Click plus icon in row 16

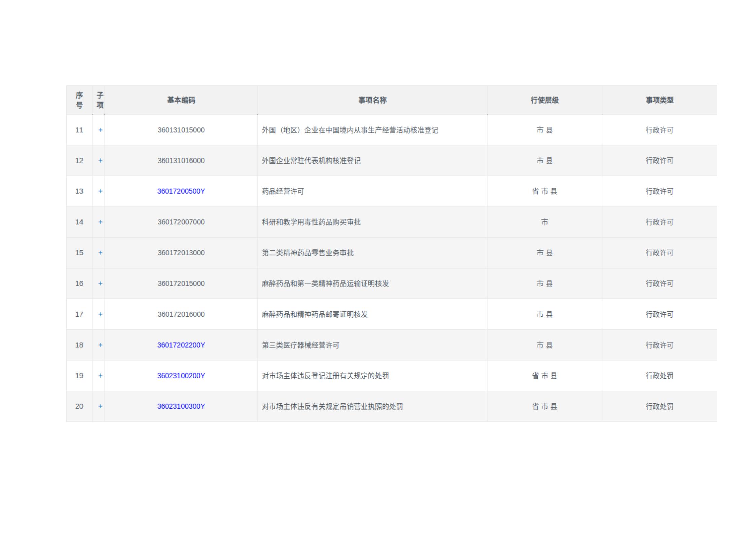100,283
